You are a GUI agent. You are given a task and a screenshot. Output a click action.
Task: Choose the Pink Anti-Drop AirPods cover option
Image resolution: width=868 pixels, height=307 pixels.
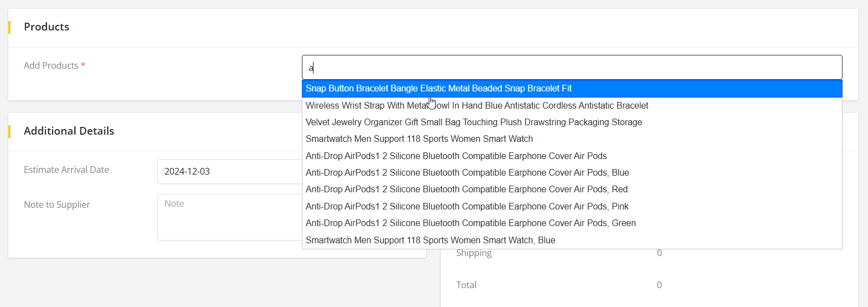click(x=467, y=206)
